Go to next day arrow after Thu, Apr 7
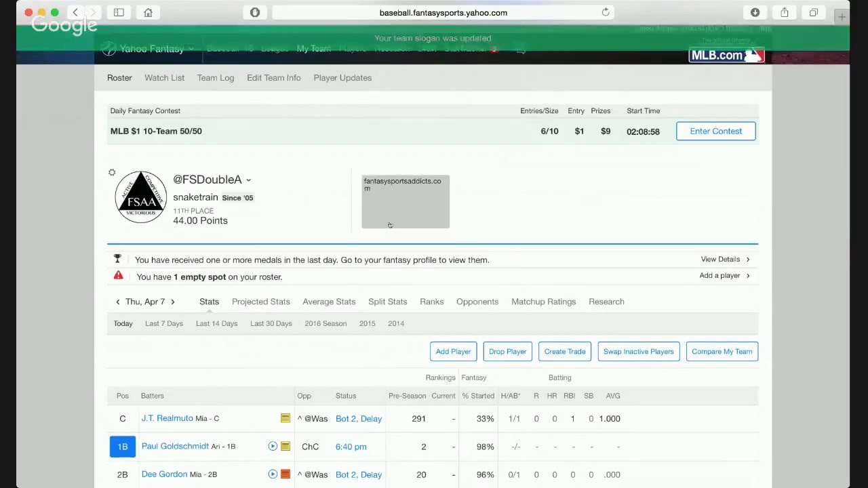The width and height of the screenshot is (868, 488). 172,302
